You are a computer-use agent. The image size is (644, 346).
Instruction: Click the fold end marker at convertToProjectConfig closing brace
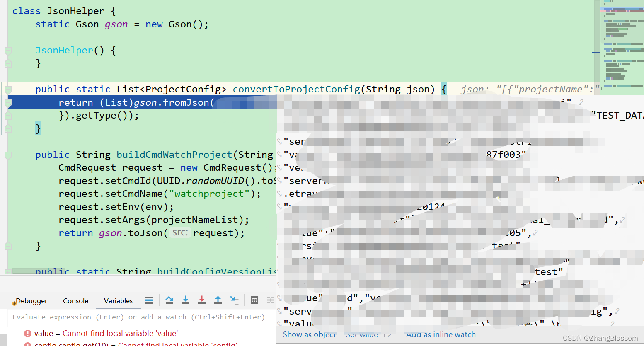[8, 128]
